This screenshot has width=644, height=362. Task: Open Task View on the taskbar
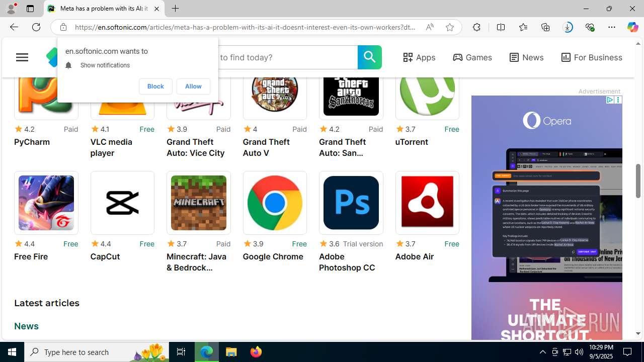tap(181, 352)
